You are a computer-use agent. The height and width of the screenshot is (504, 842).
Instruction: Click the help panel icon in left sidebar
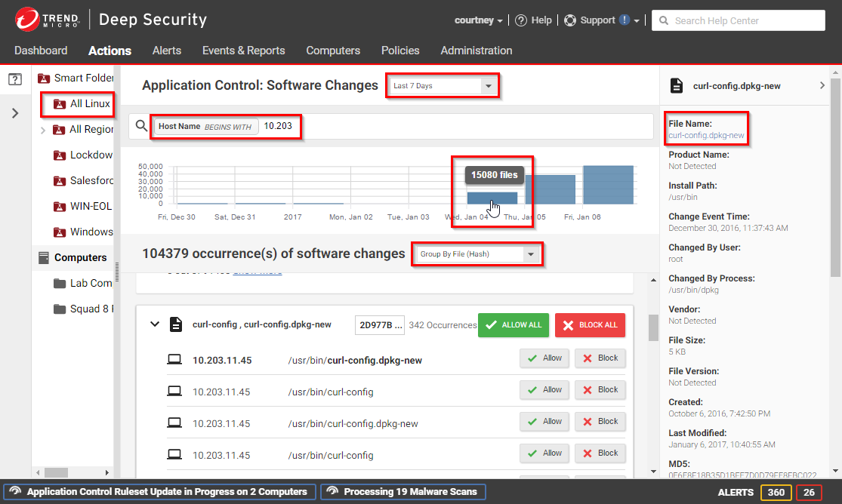tap(15, 79)
